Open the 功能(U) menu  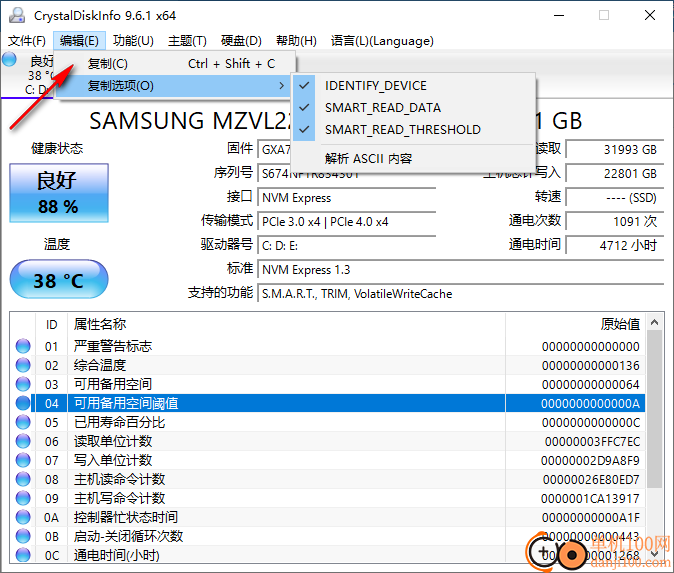tap(133, 41)
